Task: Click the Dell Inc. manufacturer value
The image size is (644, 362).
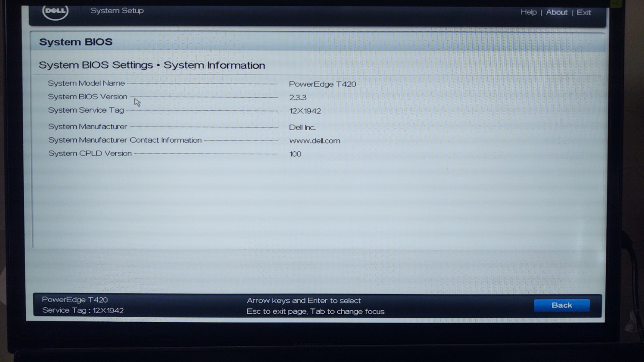Action: (x=302, y=127)
